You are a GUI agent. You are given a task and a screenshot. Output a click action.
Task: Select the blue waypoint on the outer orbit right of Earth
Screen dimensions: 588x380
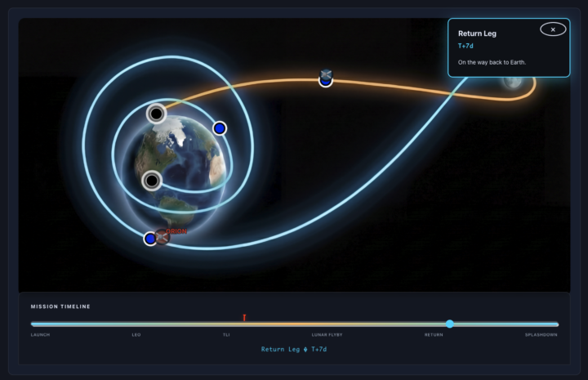[220, 128]
